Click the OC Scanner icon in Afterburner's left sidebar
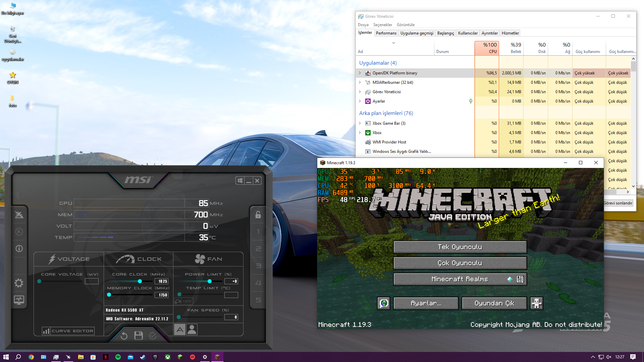The height and width of the screenshot is (362, 644). pos(19,215)
